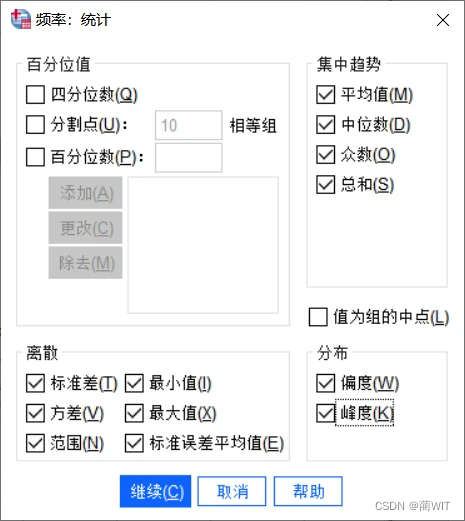Click the 相等组 number input field
465x521 pixels.
(x=189, y=125)
